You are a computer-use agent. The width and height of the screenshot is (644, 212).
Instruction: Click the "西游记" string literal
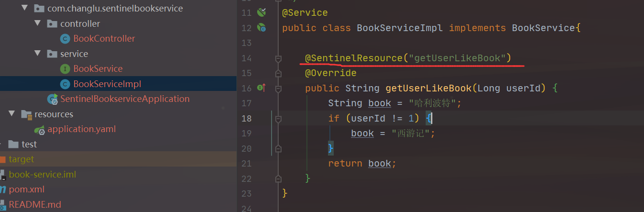pyautogui.click(x=411, y=134)
